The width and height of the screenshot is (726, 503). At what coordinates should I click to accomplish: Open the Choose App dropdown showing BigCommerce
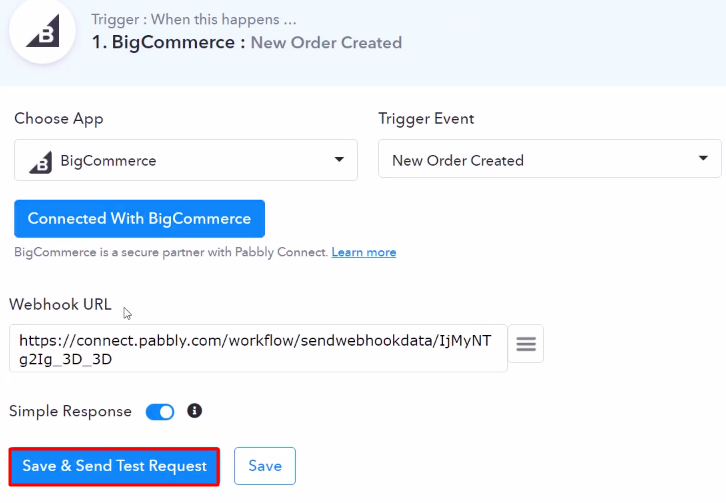click(185, 160)
